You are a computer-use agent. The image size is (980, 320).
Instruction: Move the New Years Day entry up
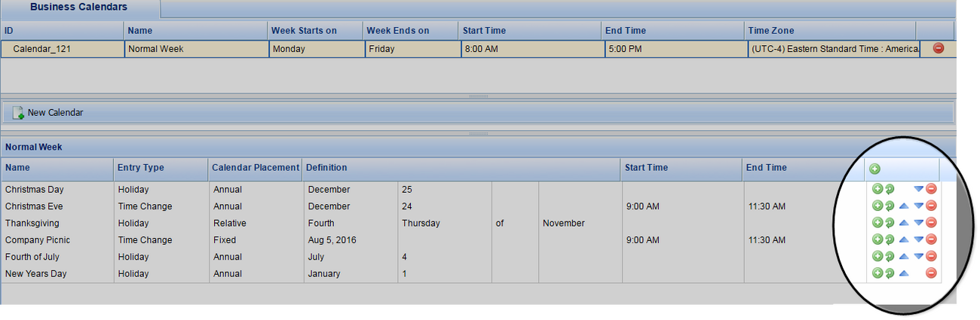tap(904, 273)
